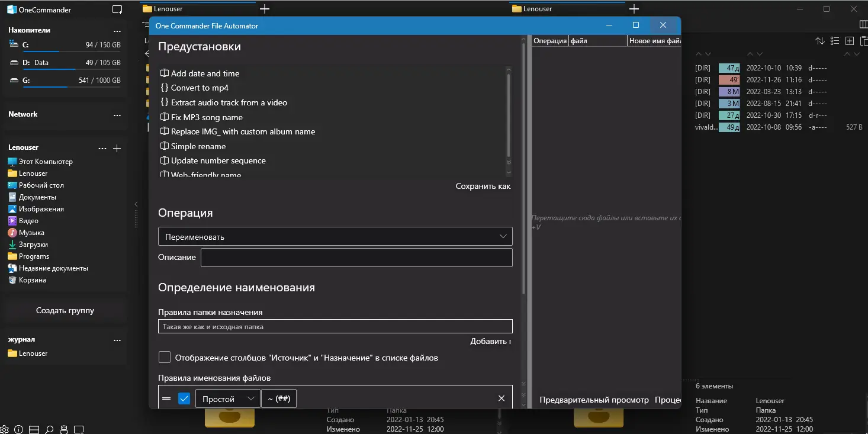Open Network section more options
The height and width of the screenshot is (434, 868).
point(117,115)
